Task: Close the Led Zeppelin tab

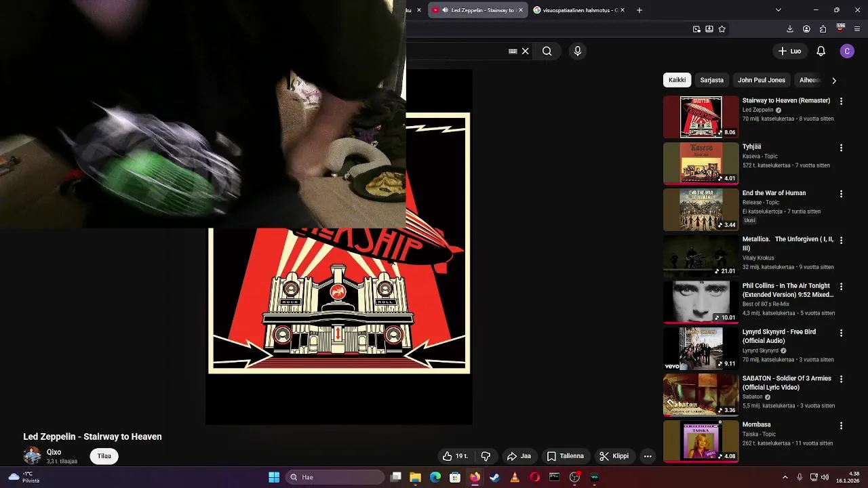Action: pos(521,10)
